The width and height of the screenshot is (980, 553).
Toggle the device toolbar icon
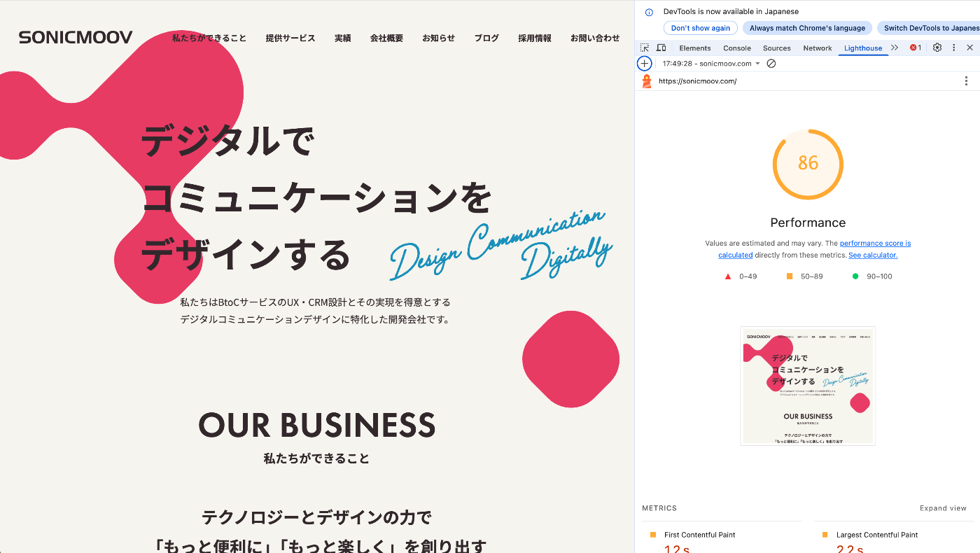(661, 48)
